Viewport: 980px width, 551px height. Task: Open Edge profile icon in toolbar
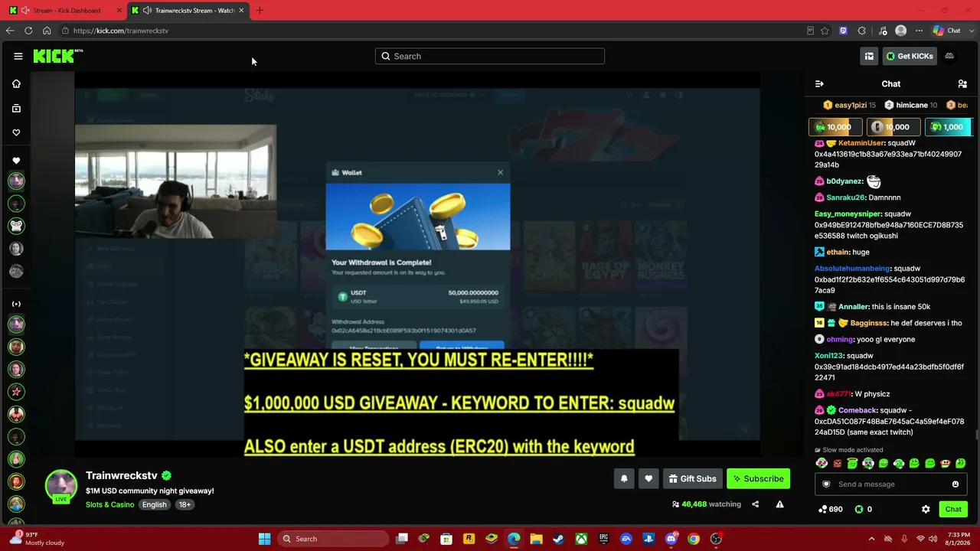click(x=901, y=31)
